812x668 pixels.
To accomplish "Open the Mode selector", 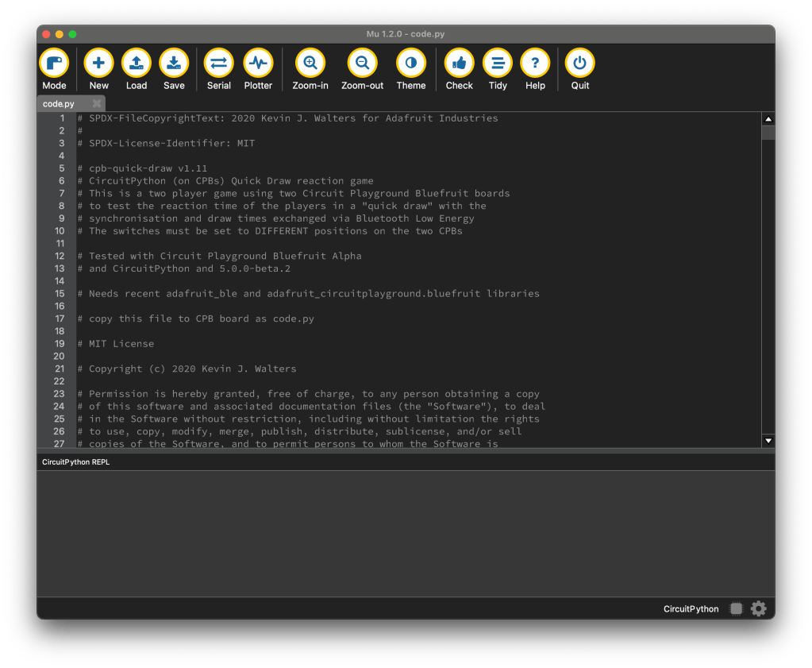I will 54,64.
